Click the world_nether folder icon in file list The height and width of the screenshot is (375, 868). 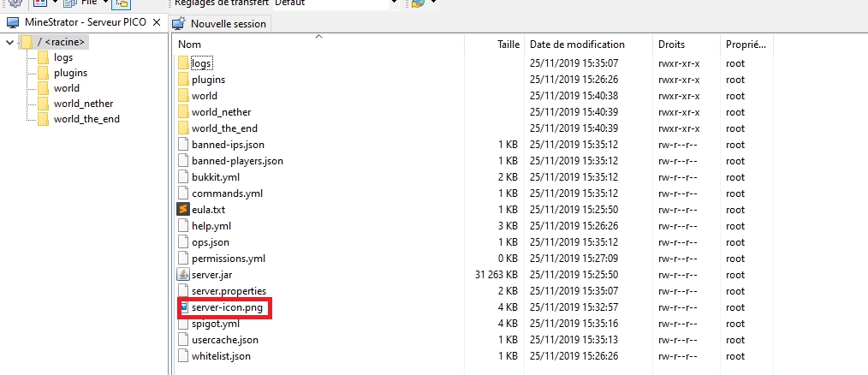(x=182, y=112)
